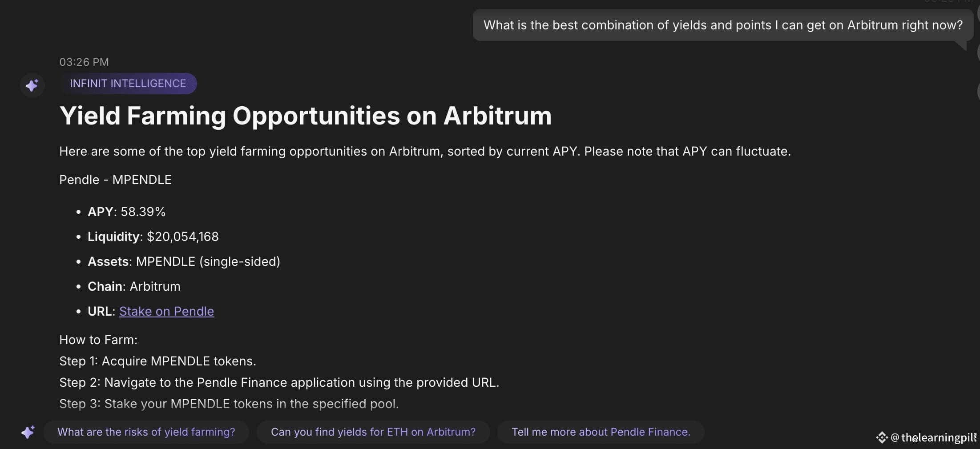Click the Yield Farming Opportunities on Arbitrum heading

(306, 116)
